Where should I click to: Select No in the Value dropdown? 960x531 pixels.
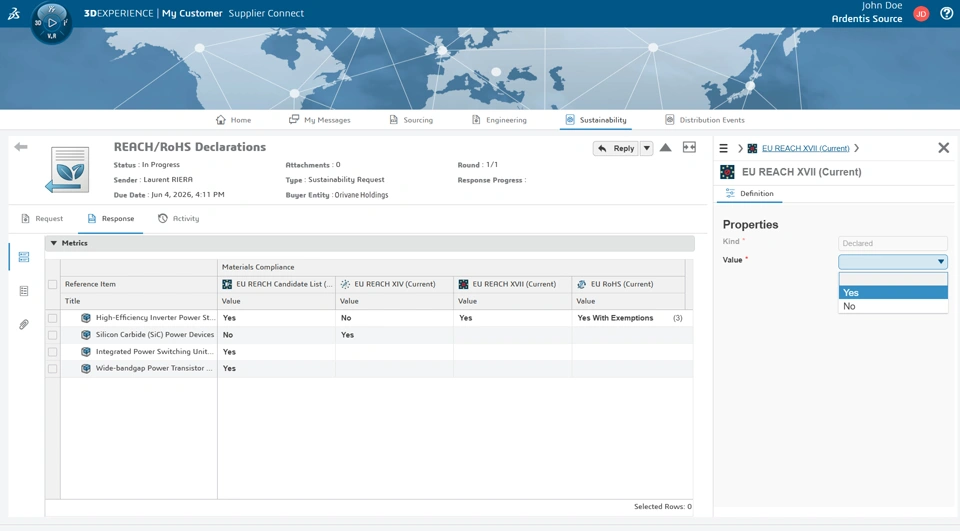coord(893,306)
